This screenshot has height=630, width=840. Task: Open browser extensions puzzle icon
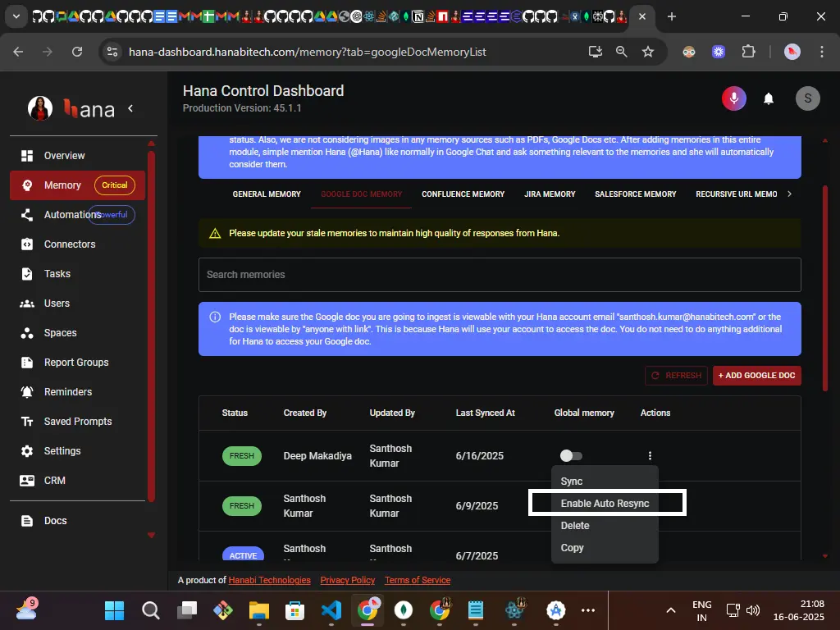tap(748, 52)
